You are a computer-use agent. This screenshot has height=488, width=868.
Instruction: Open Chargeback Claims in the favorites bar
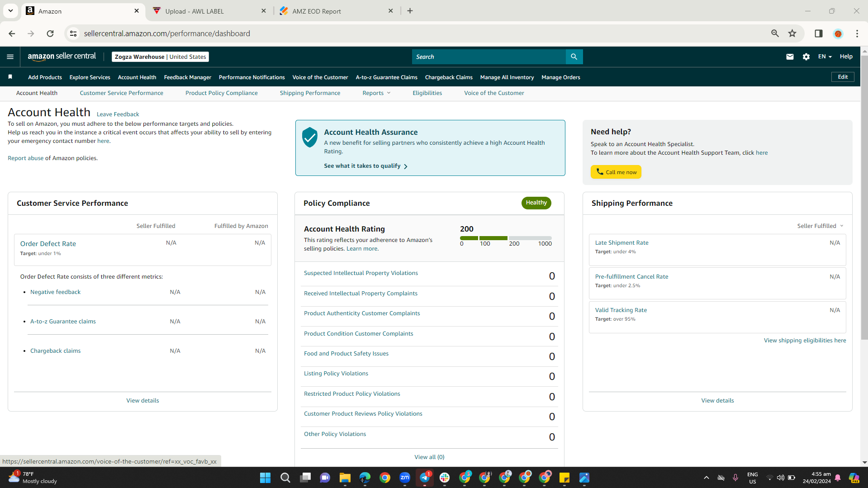click(449, 77)
